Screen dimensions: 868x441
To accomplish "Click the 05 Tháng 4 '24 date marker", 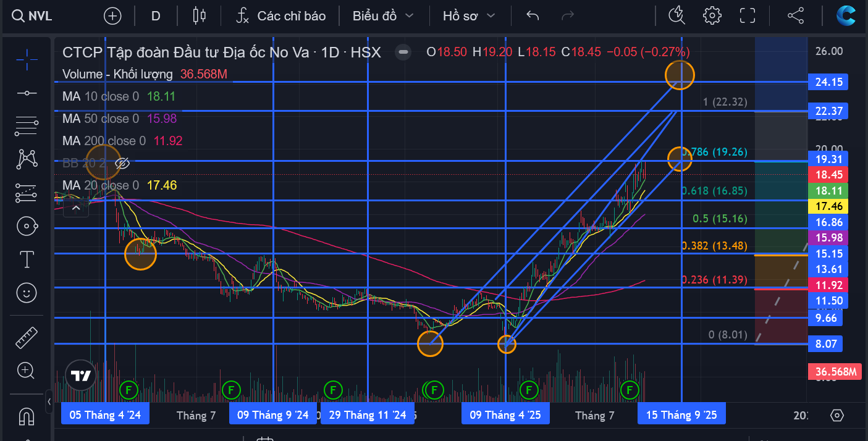I will 105,414.
